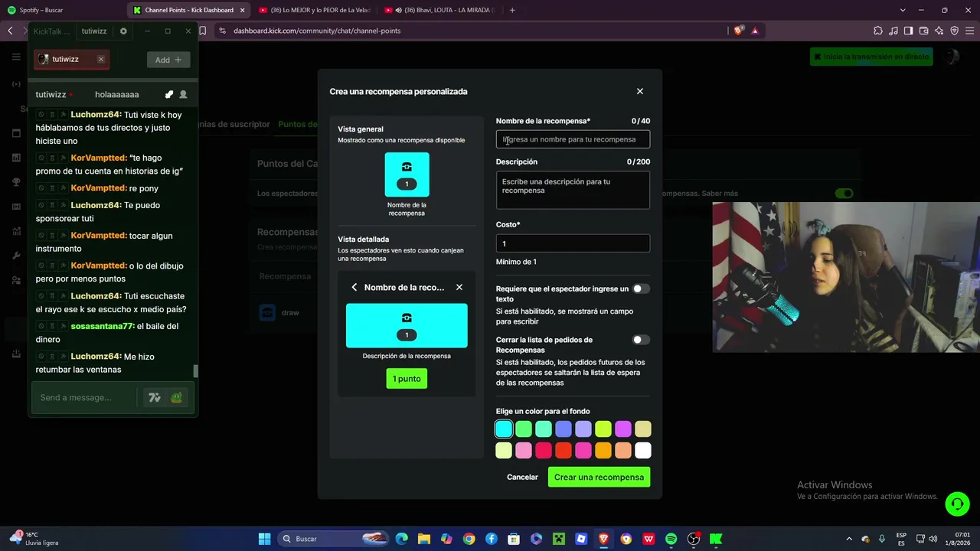Click the taskbar Buscar search box
980x551 pixels.
[332, 539]
